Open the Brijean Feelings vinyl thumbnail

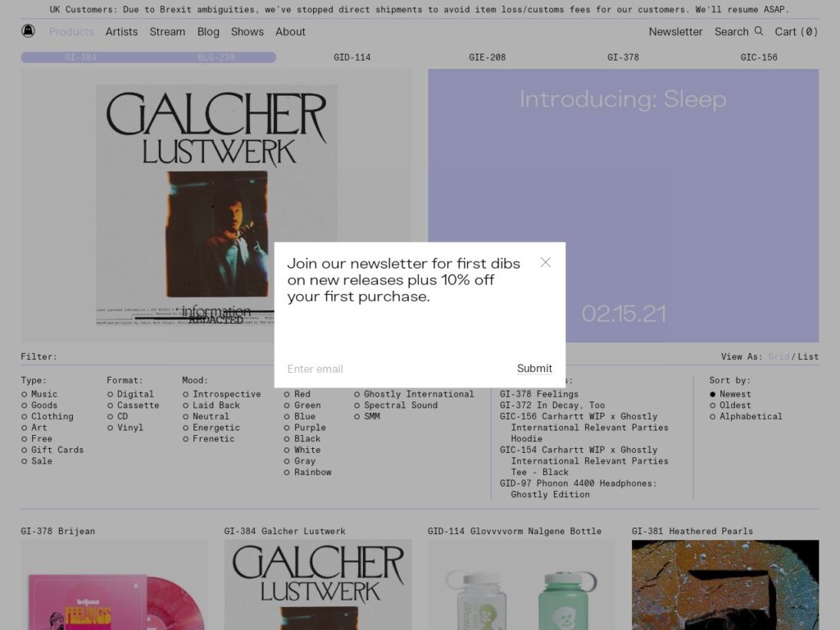pos(114,586)
